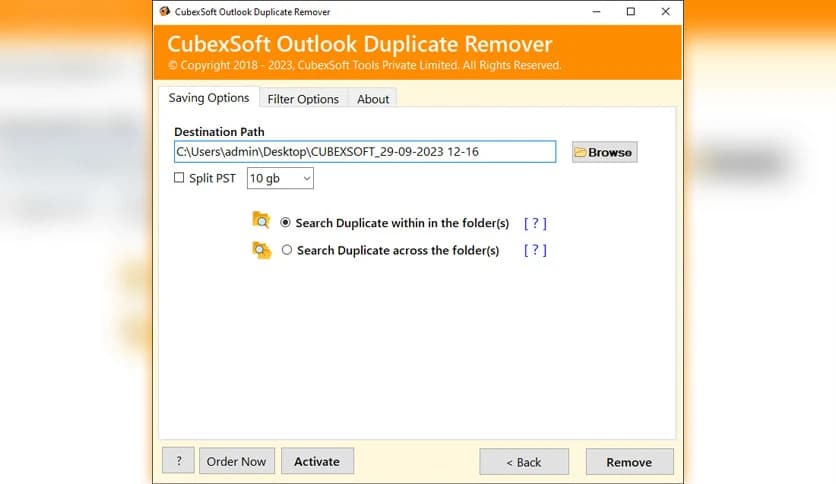Open the 10 gb split size dropdown
The width and height of the screenshot is (836, 484).
280,178
